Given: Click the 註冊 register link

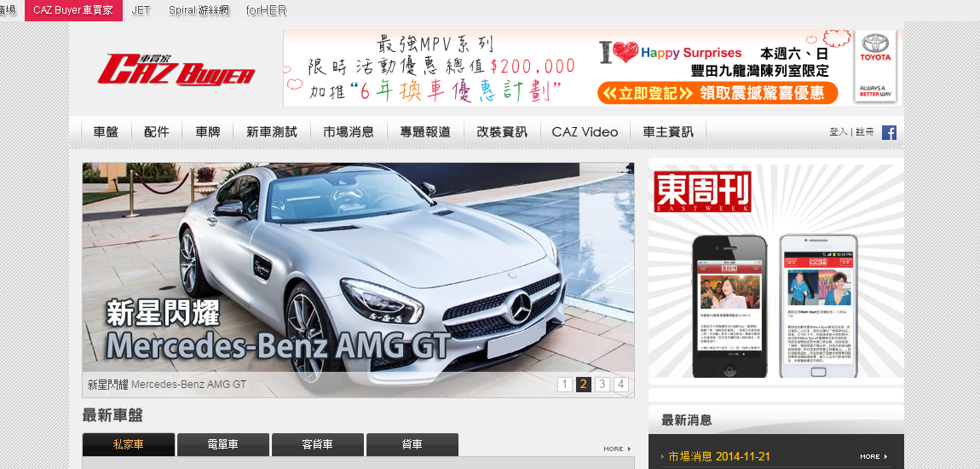Looking at the screenshot, I should point(864,132).
